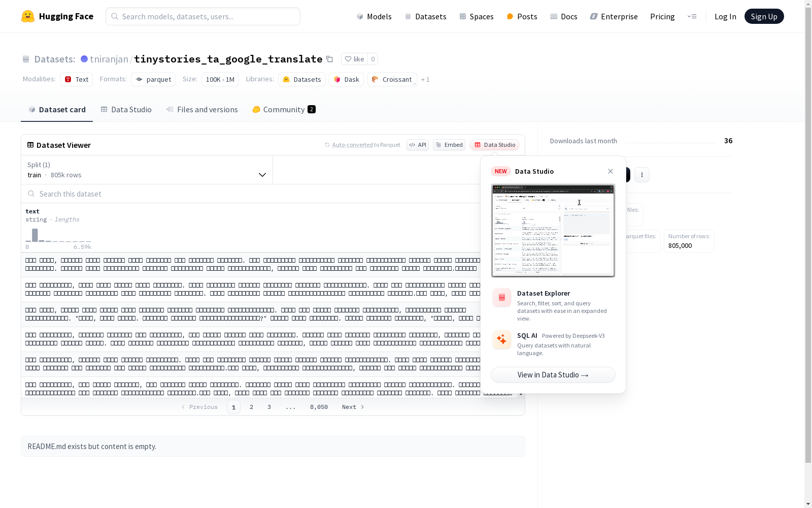Click the pagination ellipsis
Viewport: 812px width, 508px height.
point(290,407)
